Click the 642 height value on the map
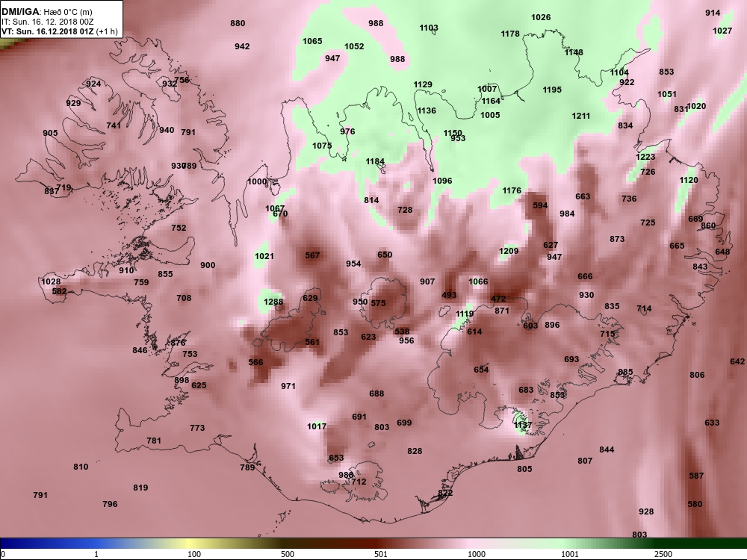The height and width of the screenshot is (560, 747). [737, 361]
